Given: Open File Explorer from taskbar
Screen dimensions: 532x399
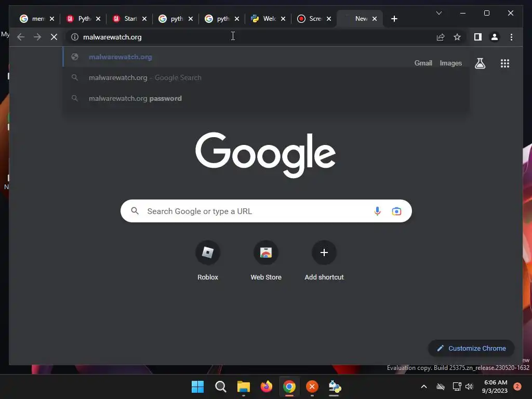Looking at the screenshot, I should 243,387.
